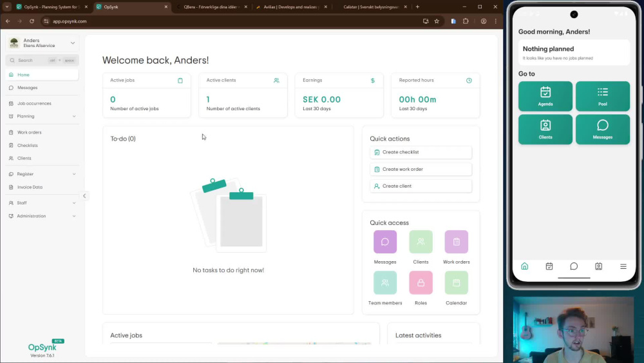Image resolution: width=644 pixels, height=363 pixels.
Task: Tap calendar icon in phone bottom bar
Action: pos(549,266)
